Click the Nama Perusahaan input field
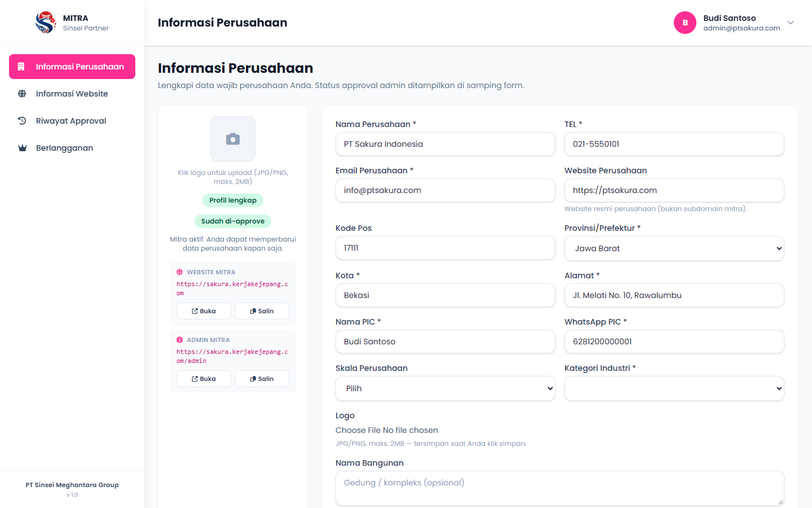The width and height of the screenshot is (812, 508). [445, 144]
